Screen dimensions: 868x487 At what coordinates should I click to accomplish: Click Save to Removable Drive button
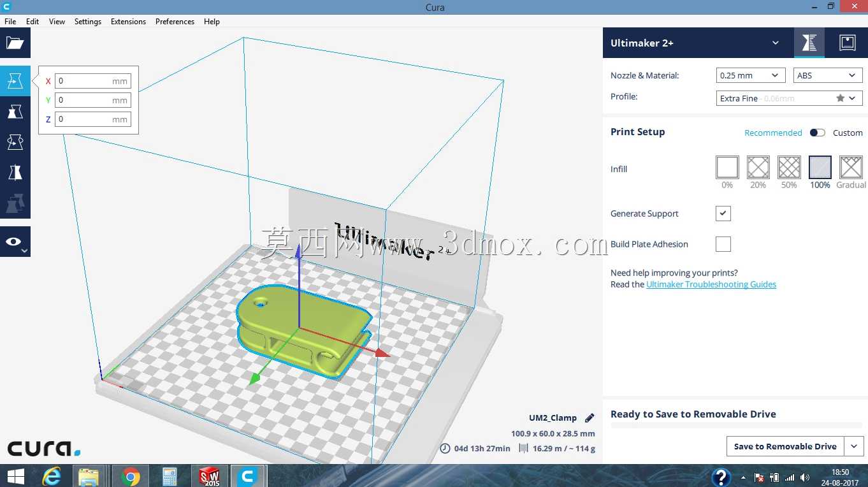785,446
